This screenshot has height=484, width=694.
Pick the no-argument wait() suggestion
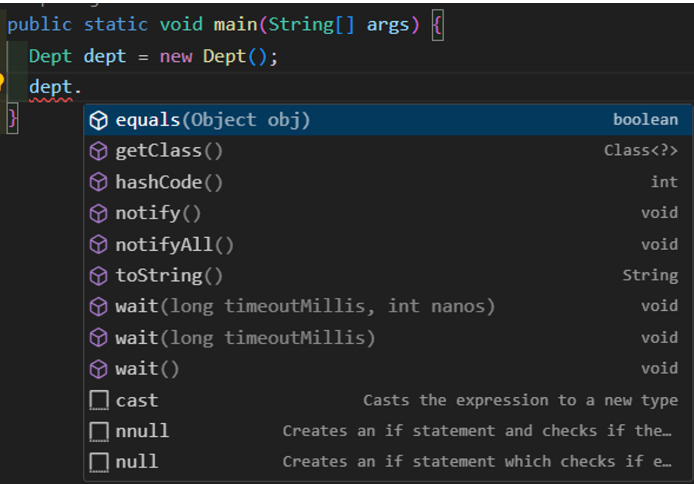click(x=388, y=369)
